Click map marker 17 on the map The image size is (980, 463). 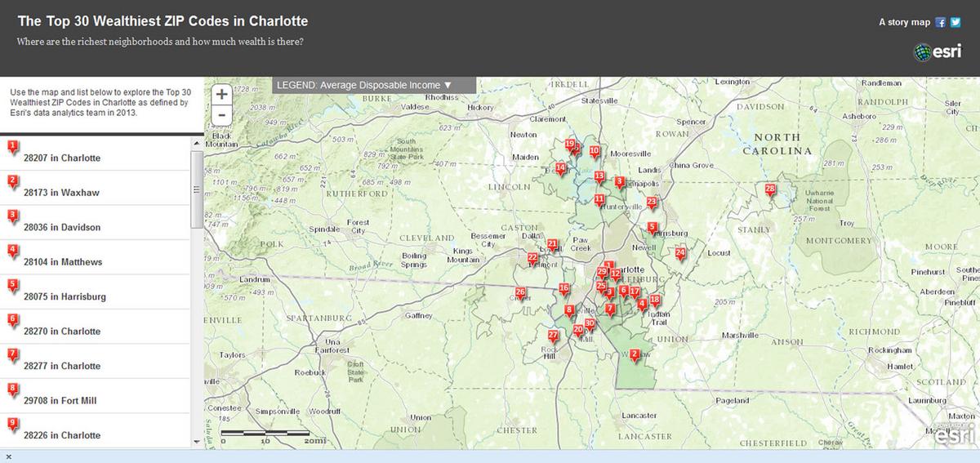[635, 293]
